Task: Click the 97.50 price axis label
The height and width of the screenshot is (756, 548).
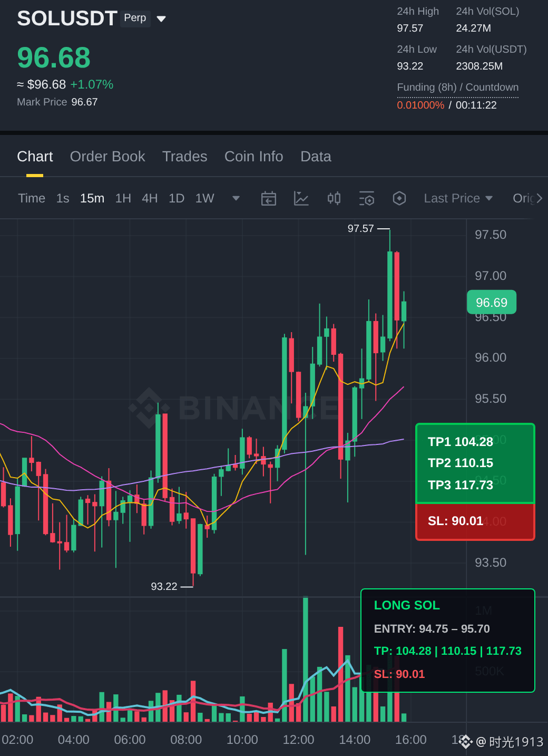Action: (491, 235)
